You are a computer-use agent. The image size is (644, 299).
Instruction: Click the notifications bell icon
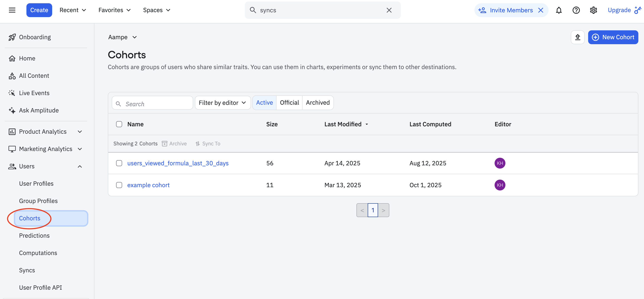559,10
